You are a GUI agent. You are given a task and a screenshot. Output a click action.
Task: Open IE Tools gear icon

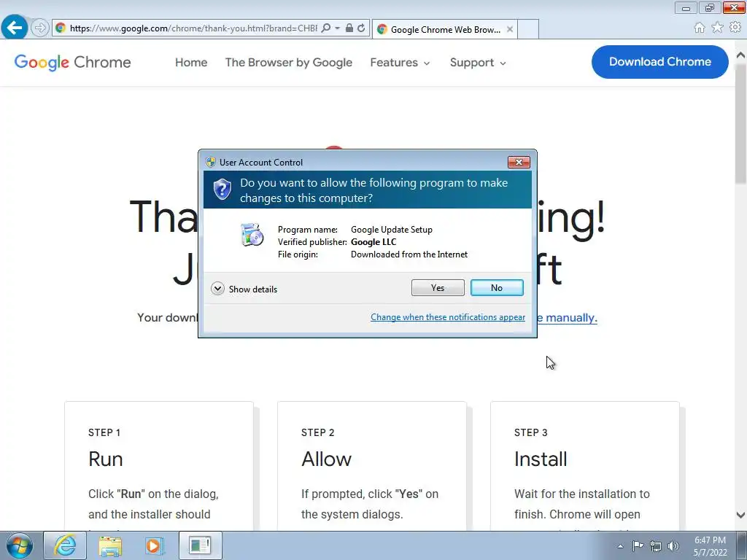pos(735,28)
